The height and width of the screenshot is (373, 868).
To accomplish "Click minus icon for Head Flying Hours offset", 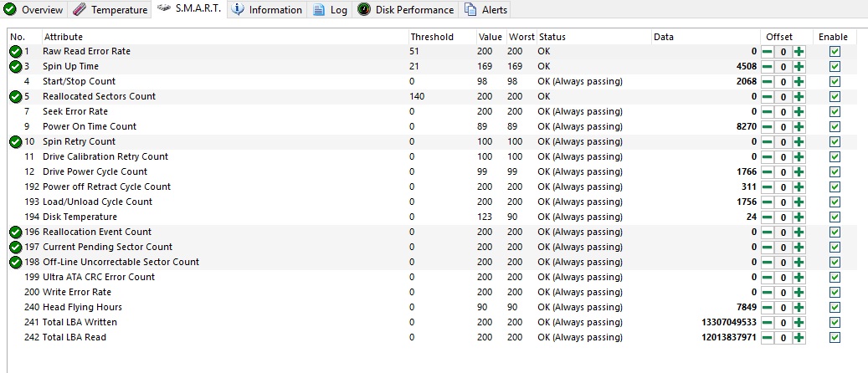I will coord(767,307).
